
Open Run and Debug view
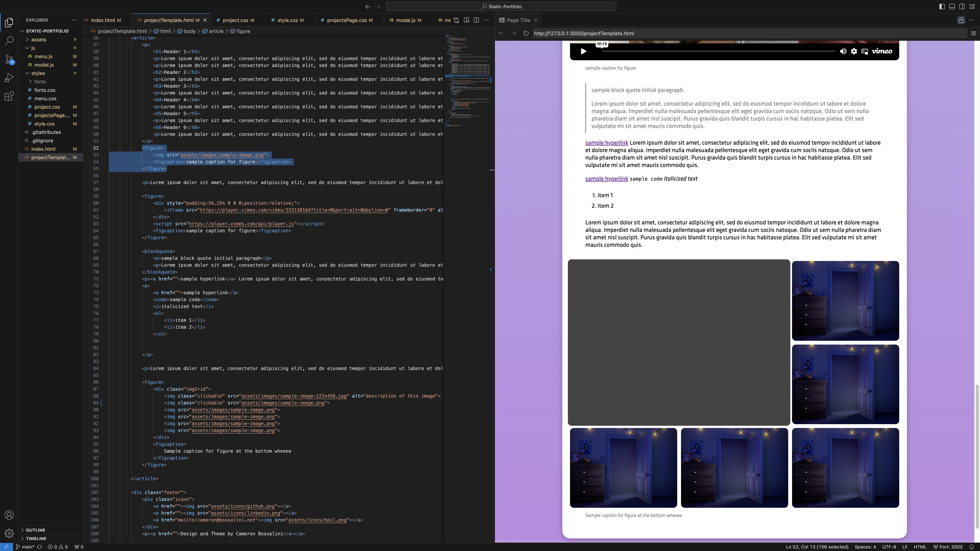point(9,77)
